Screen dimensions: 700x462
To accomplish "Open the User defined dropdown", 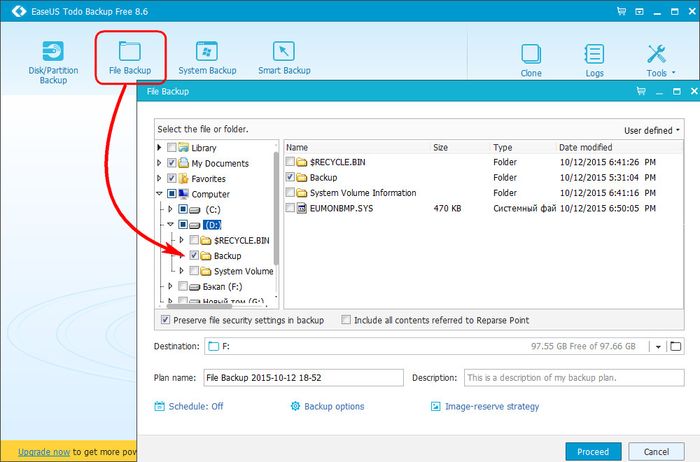I will pos(651,130).
